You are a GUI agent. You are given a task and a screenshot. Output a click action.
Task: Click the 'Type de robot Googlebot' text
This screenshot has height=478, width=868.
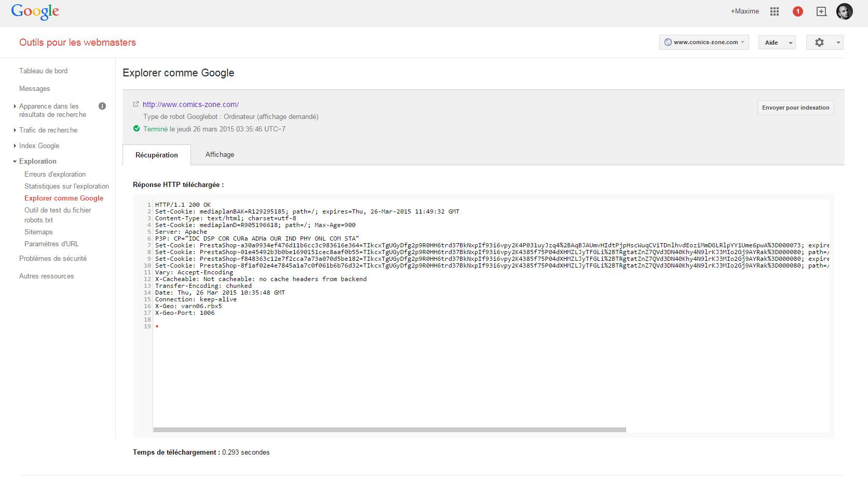click(231, 117)
